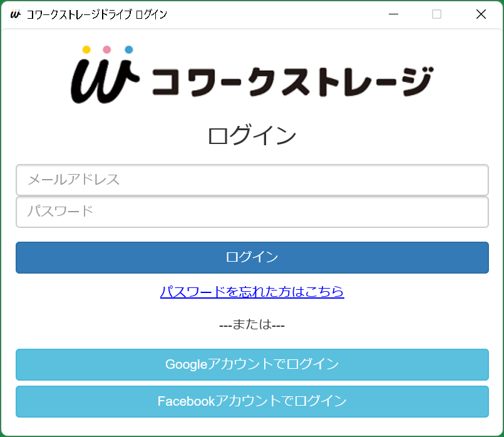
Task: Open the パスワードを忘れた方はこちら link
Action: pos(252,292)
